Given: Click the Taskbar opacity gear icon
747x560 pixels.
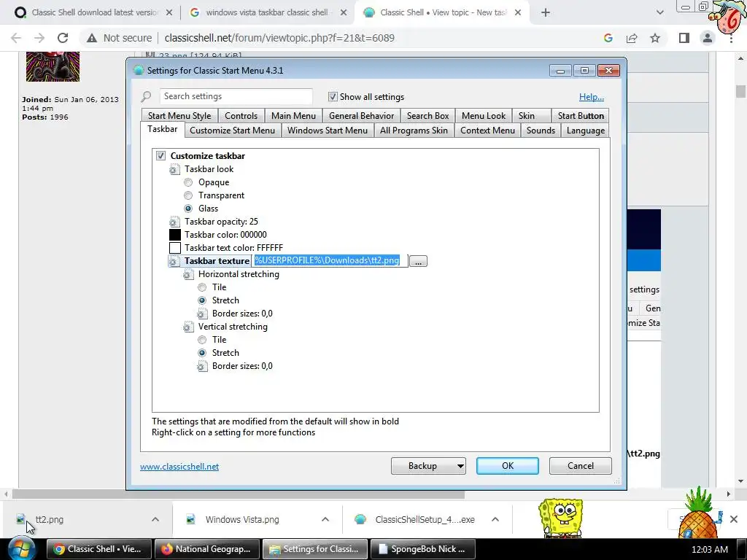Looking at the screenshot, I should (174, 222).
